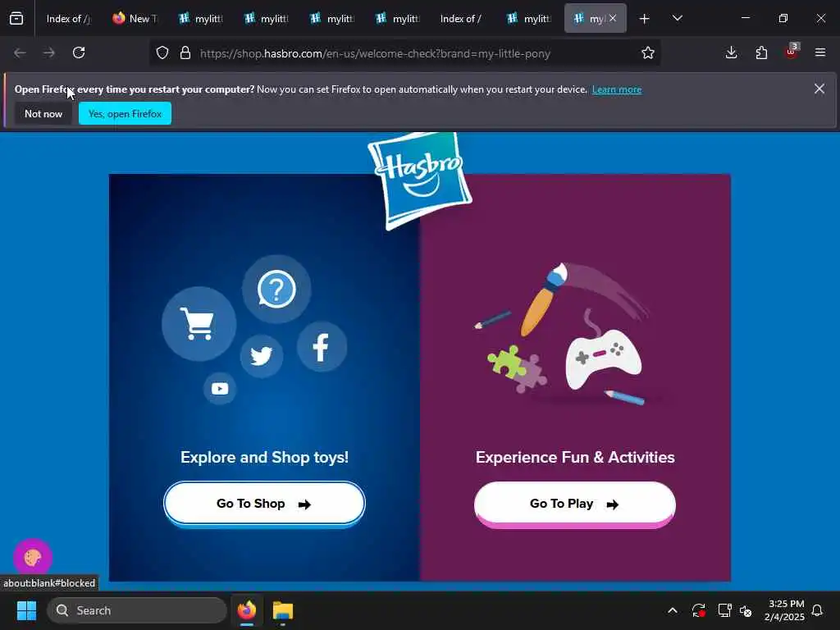Switch to the New Tab tab
The height and width of the screenshot is (630, 840).
click(x=135, y=19)
